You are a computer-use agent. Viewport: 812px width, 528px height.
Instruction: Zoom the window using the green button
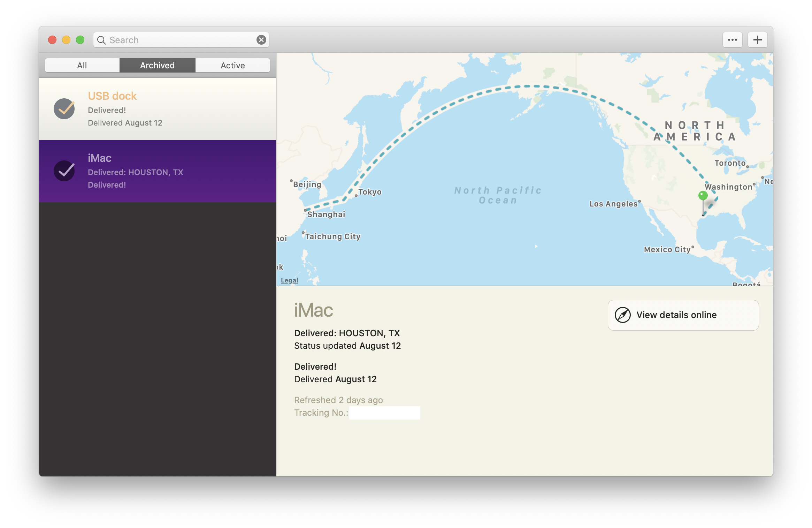click(x=80, y=40)
